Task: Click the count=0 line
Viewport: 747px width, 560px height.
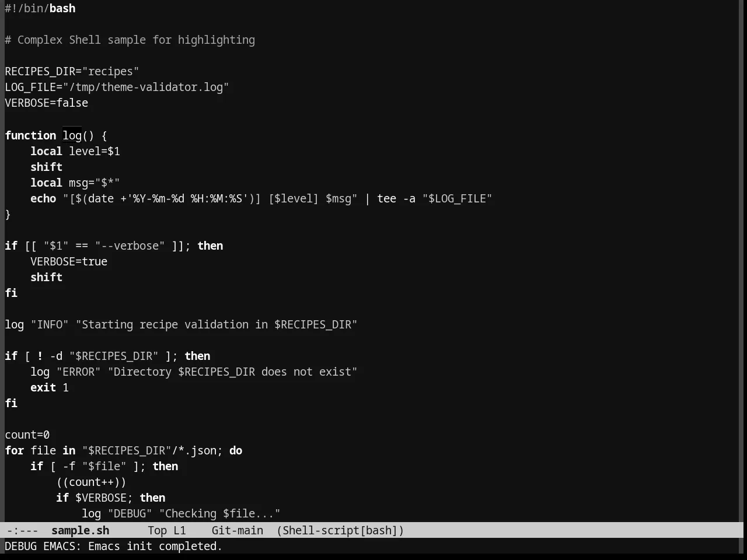Action: (27, 435)
